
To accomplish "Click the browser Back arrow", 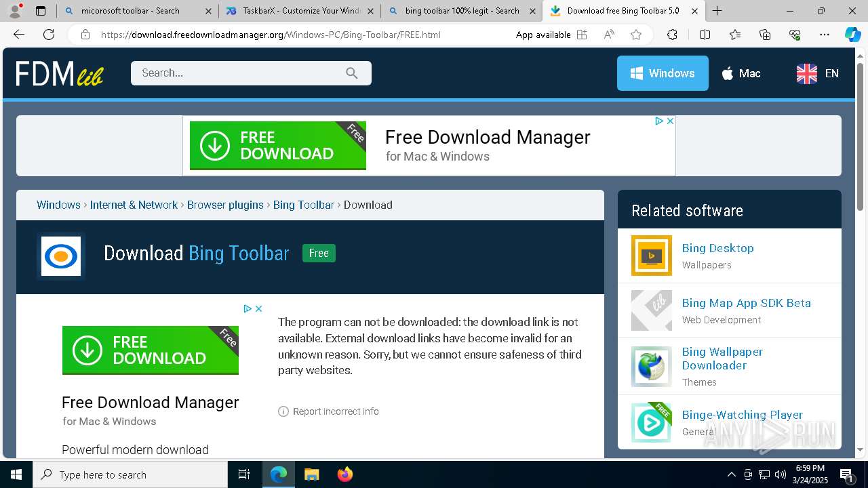I will [x=19, y=35].
